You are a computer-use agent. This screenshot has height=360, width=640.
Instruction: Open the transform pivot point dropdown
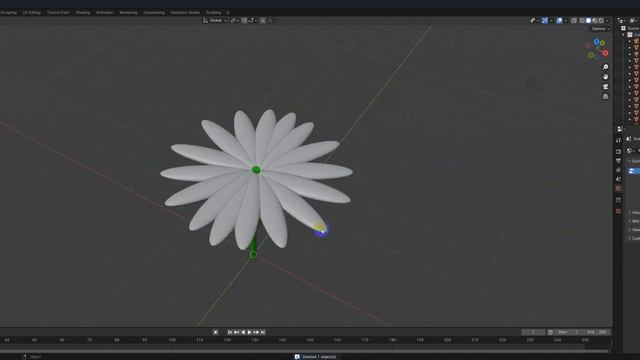234,20
